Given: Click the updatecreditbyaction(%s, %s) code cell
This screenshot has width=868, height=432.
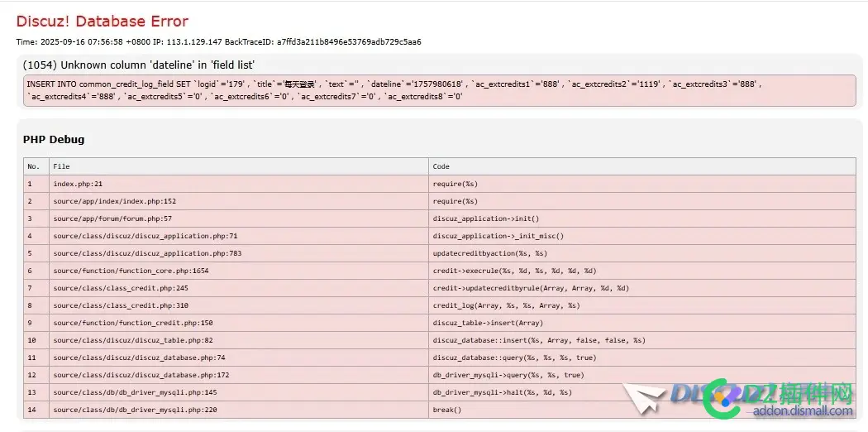Looking at the screenshot, I should [642, 254].
